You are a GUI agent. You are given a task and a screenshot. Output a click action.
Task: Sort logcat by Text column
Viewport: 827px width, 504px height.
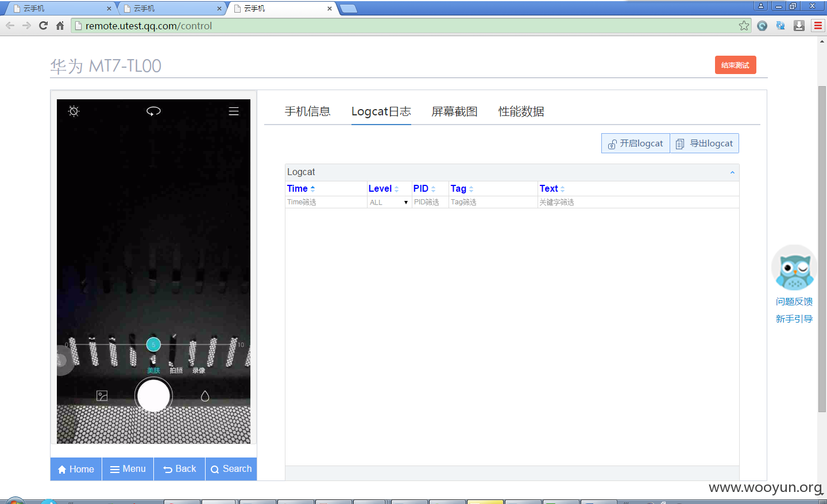552,188
